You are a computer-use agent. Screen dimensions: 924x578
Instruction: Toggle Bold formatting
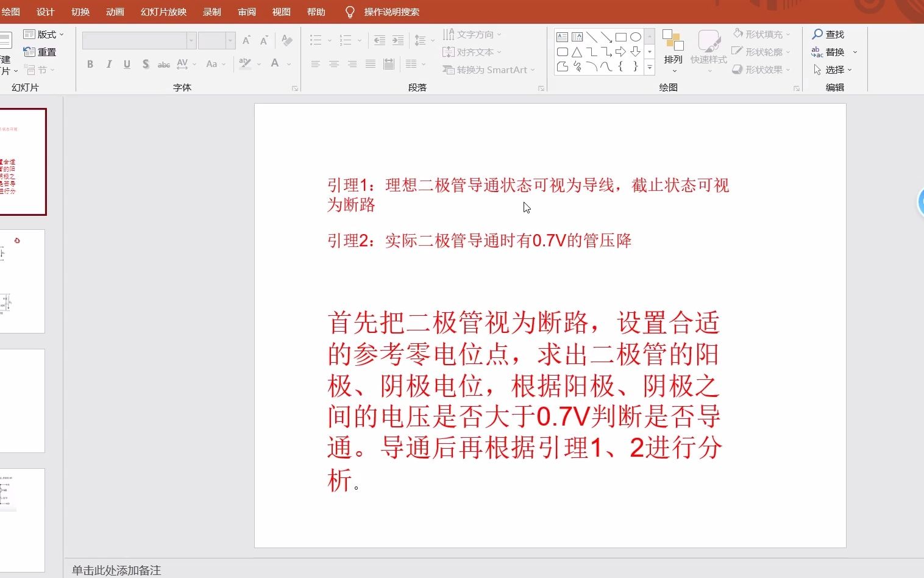(x=90, y=64)
